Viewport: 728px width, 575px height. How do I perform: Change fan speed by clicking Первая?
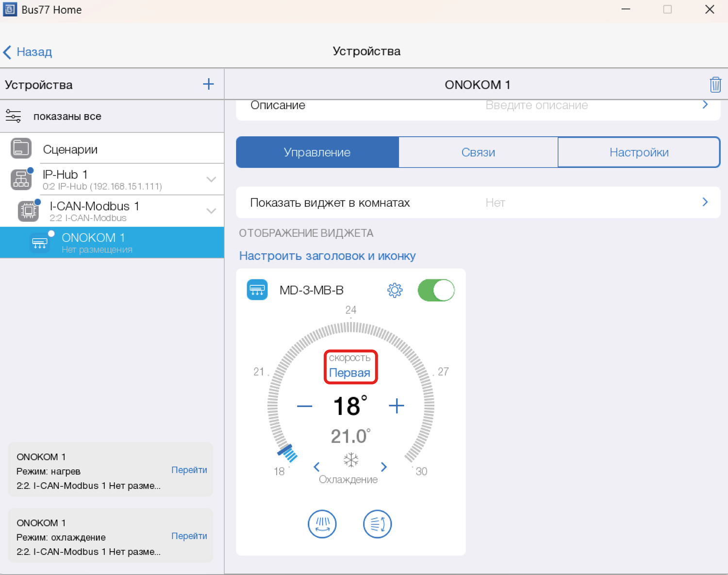(349, 373)
